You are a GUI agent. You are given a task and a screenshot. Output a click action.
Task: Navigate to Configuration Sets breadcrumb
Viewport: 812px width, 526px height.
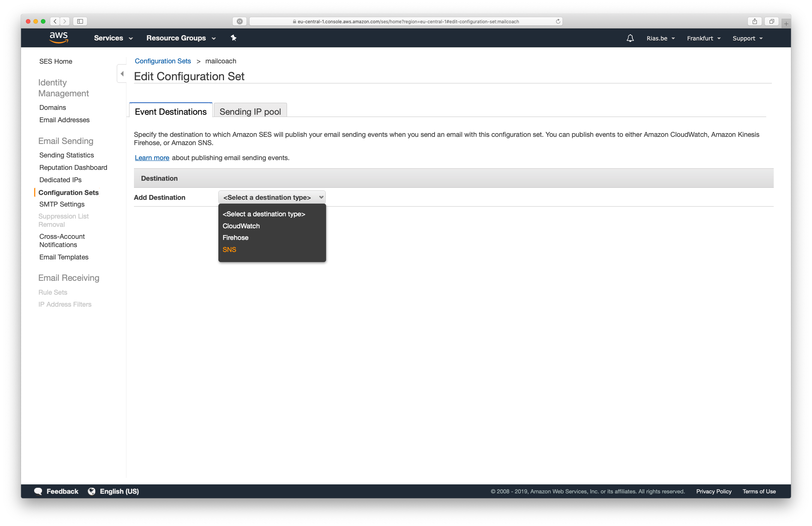click(x=163, y=61)
